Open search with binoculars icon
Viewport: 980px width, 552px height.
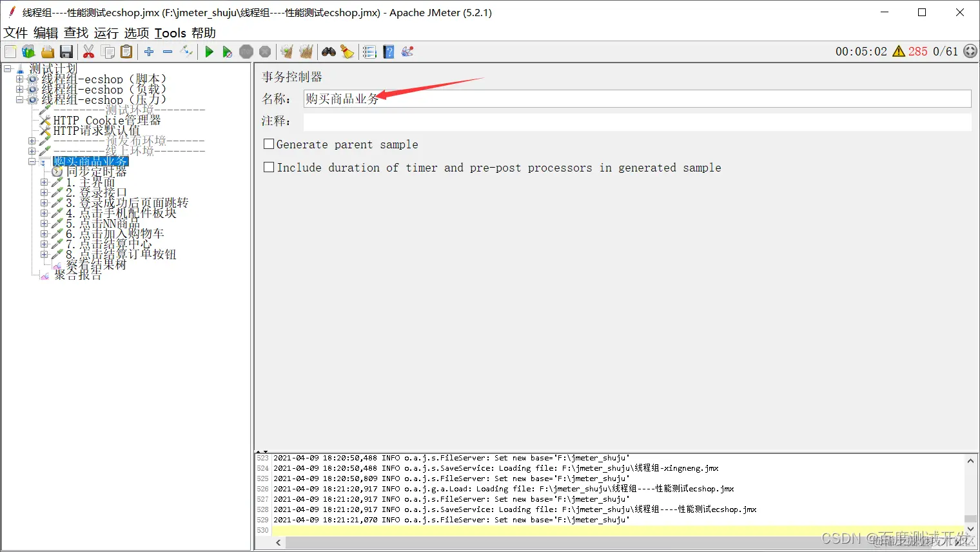click(329, 52)
